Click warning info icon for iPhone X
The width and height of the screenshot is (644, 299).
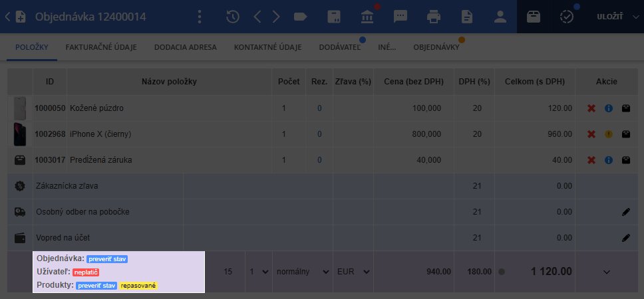click(608, 134)
